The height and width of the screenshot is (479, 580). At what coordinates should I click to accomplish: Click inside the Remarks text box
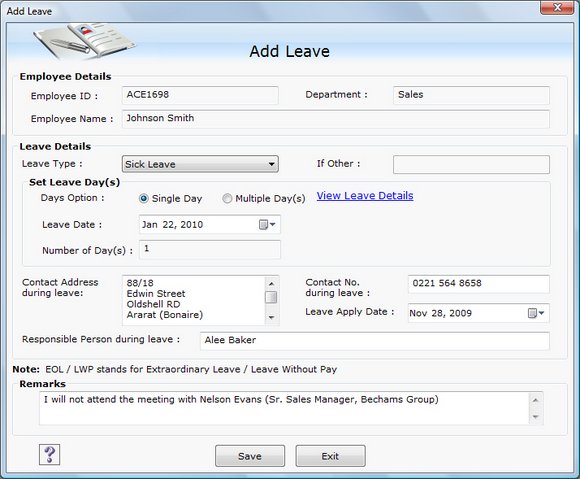pos(285,408)
